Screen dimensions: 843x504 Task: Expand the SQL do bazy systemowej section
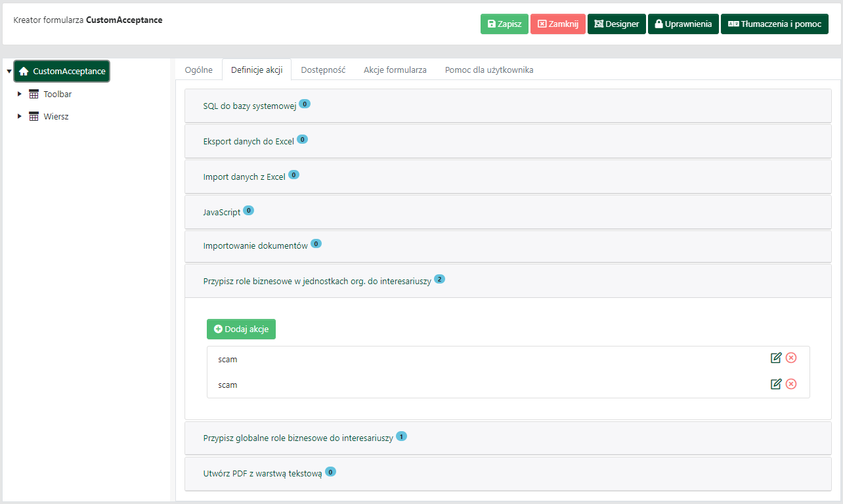(249, 106)
